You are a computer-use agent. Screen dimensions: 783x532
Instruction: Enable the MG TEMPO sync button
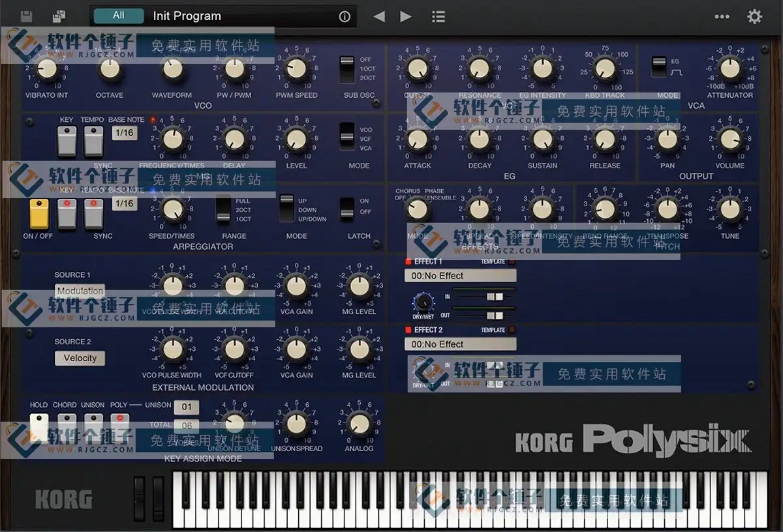click(93, 141)
